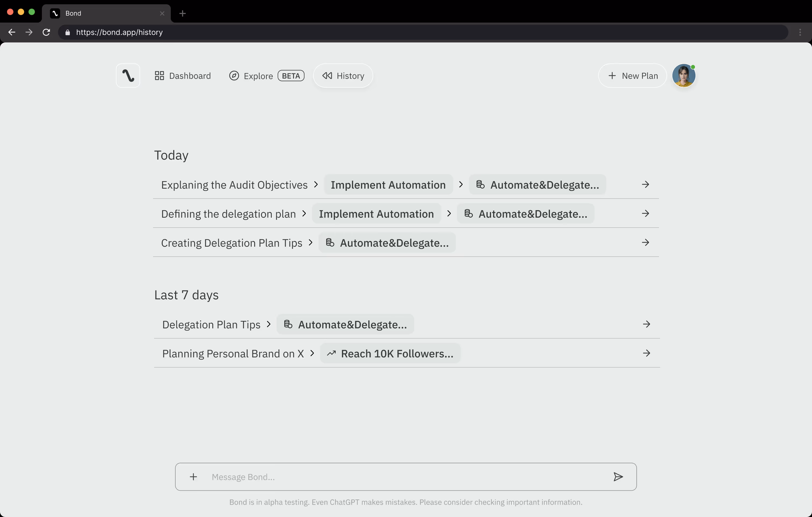
Task: Create a New Plan
Action: 632,76
